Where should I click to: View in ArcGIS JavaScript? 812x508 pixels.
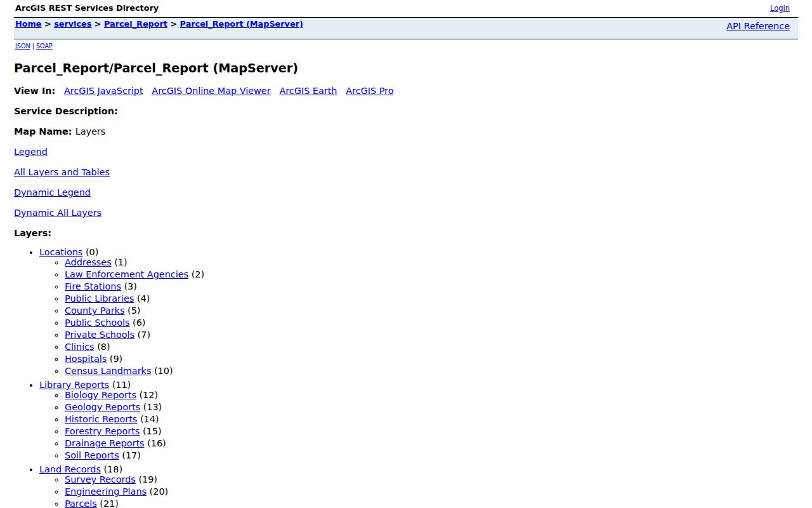click(103, 91)
